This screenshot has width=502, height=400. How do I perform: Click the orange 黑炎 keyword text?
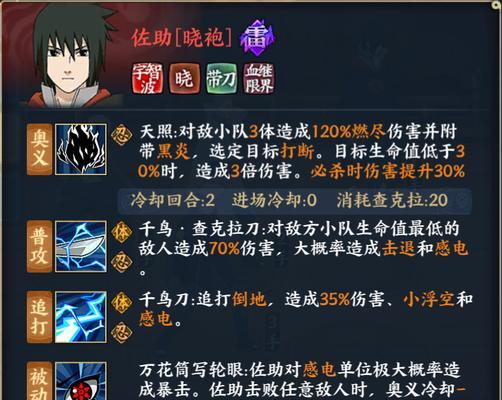pyautogui.click(x=174, y=152)
